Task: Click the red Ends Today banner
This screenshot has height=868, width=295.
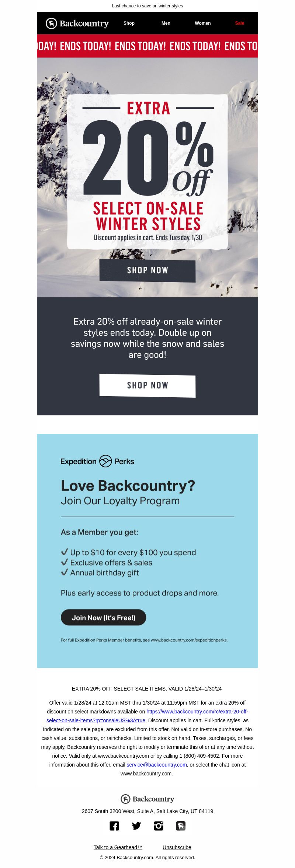Action: click(147, 46)
